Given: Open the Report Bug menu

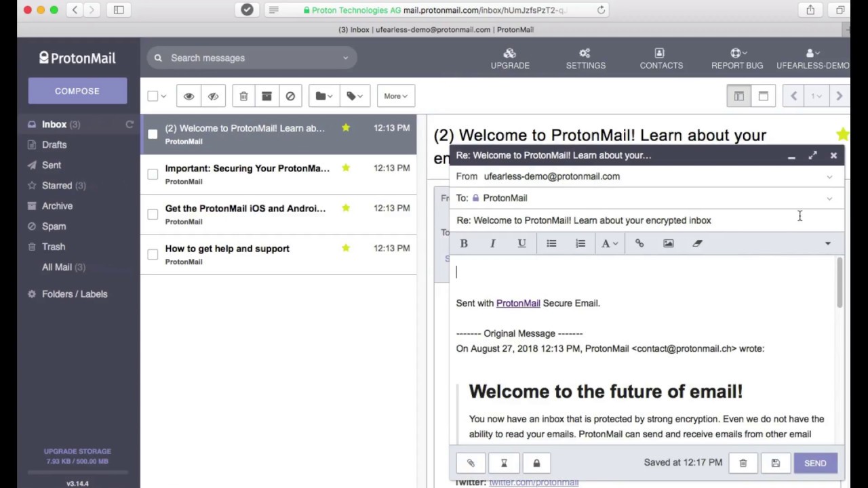Looking at the screenshot, I should pos(737,59).
